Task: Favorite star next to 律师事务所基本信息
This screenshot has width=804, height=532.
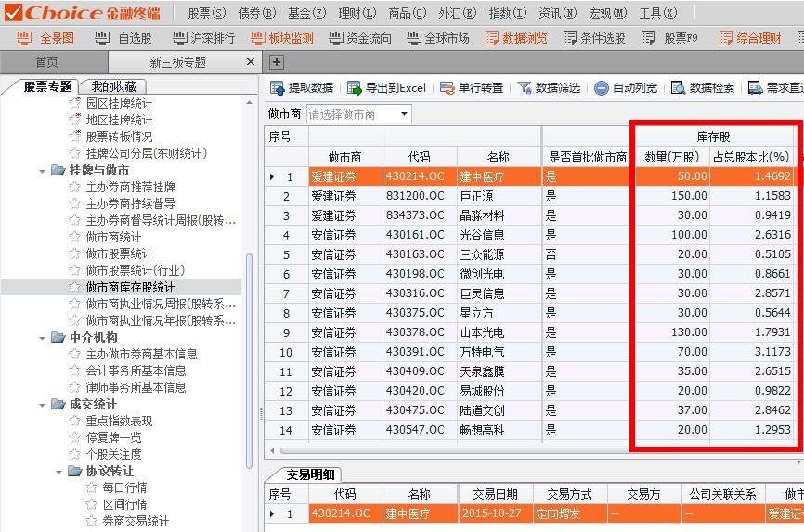Action: click(75, 387)
